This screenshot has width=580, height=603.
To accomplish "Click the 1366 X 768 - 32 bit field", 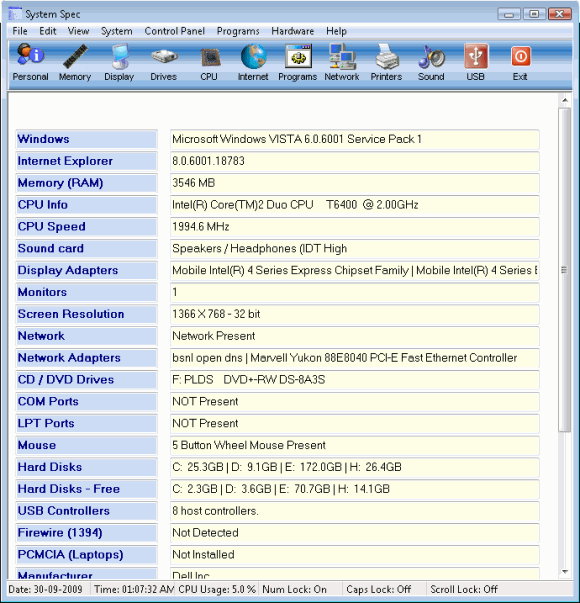I will (x=355, y=314).
